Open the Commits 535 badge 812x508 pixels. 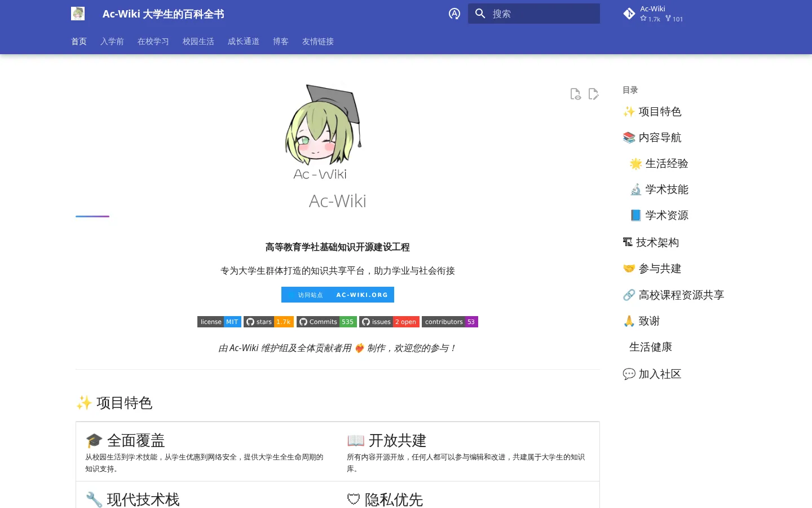(x=326, y=322)
